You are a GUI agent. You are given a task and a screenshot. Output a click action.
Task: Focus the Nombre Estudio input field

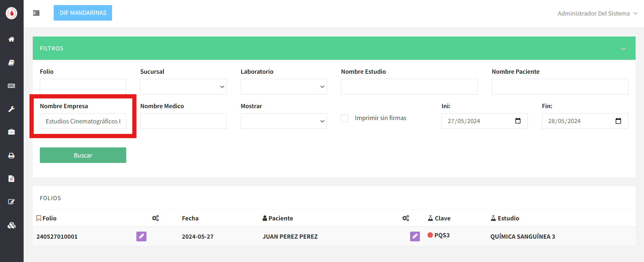(409, 87)
